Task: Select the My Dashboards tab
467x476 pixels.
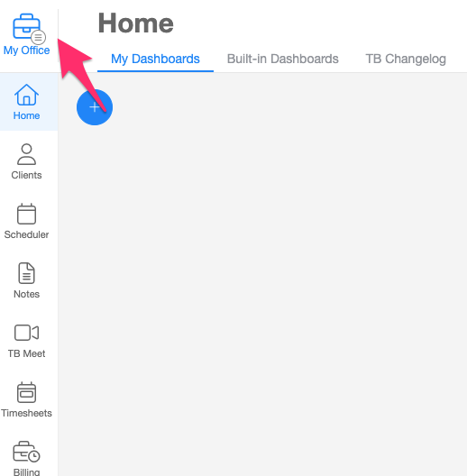Action: coord(155,59)
